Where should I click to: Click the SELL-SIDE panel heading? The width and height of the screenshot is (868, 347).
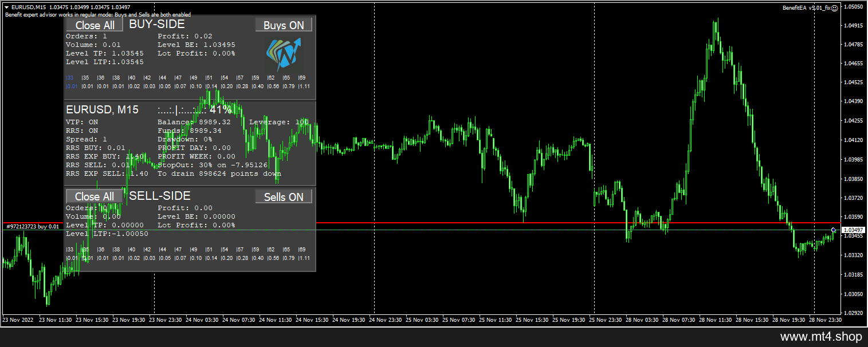coord(160,196)
